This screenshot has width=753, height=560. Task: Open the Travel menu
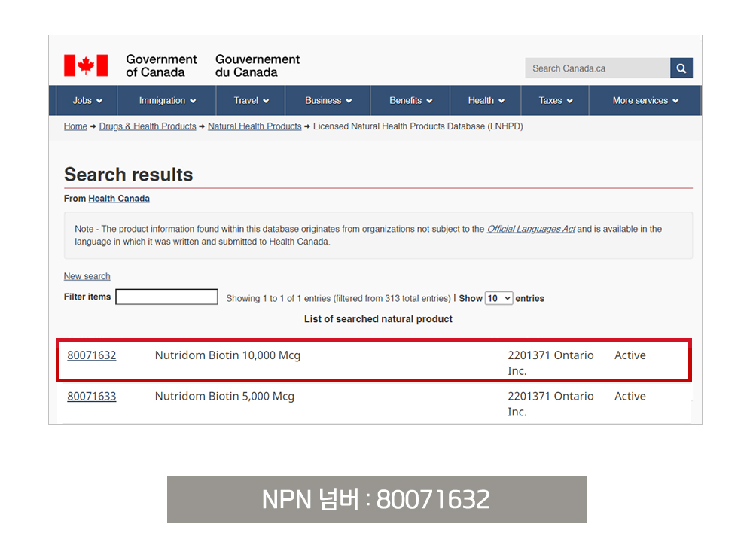[x=251, y=101]
